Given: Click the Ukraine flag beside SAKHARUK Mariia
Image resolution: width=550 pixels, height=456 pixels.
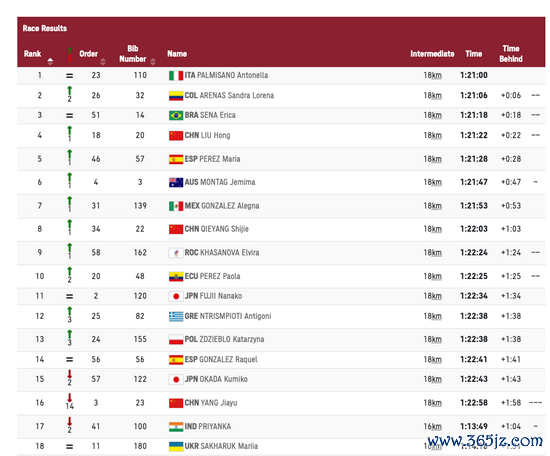Looking at the screenshot, I should (x=176, y=446).
